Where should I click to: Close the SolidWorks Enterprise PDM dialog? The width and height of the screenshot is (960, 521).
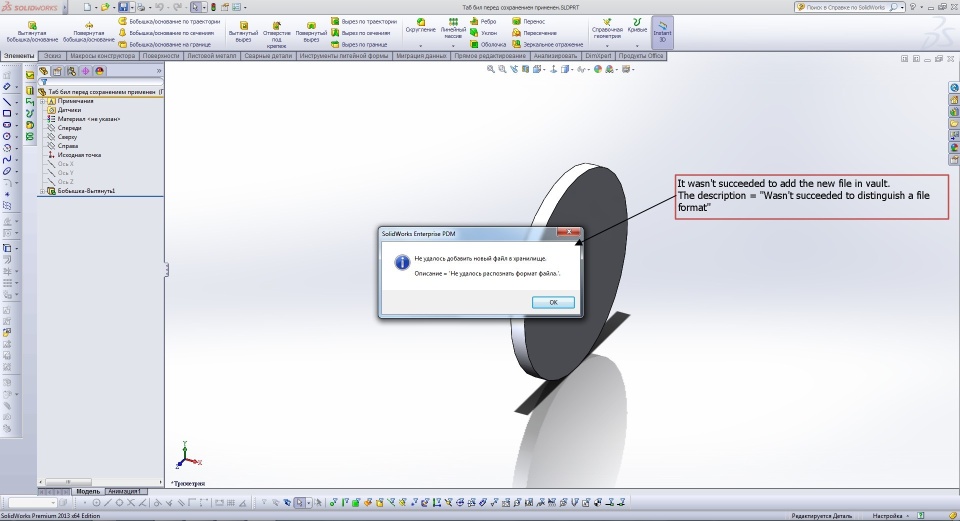pos(569,232)
